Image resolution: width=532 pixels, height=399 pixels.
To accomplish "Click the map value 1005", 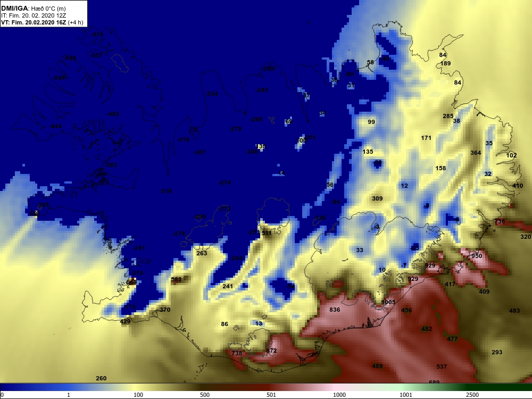I will (388, 302).
